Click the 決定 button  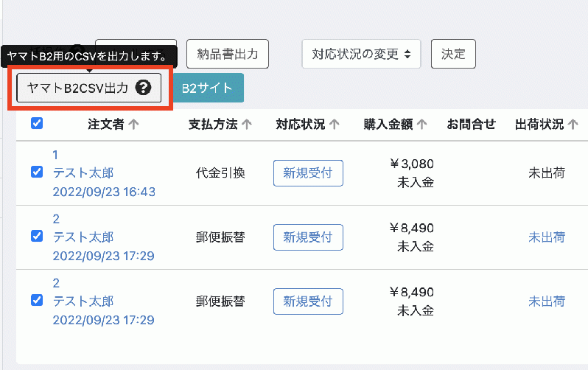pyautogui.click(x=453, y=54)
